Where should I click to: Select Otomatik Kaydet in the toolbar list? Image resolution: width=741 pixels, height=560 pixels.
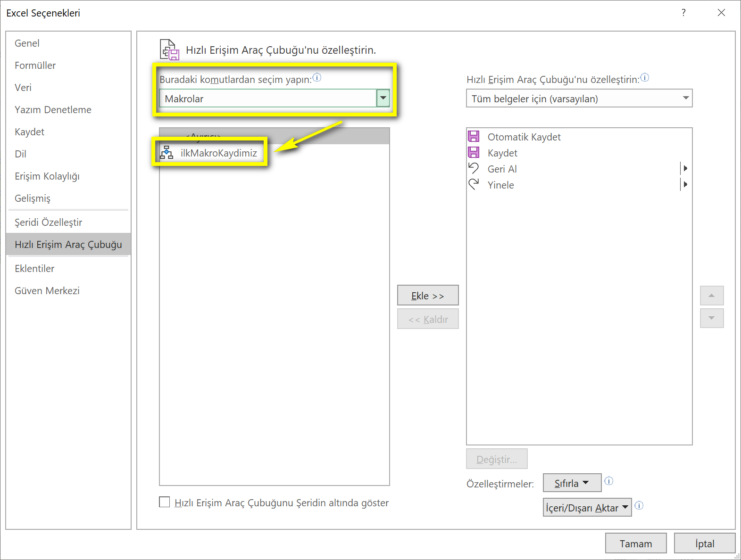579,137
